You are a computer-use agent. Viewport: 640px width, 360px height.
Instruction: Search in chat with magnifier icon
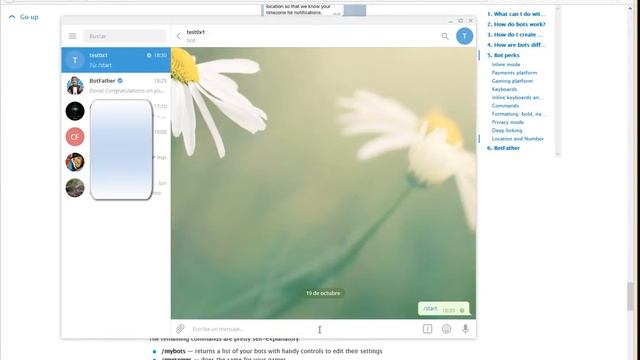tap(445, 36)
